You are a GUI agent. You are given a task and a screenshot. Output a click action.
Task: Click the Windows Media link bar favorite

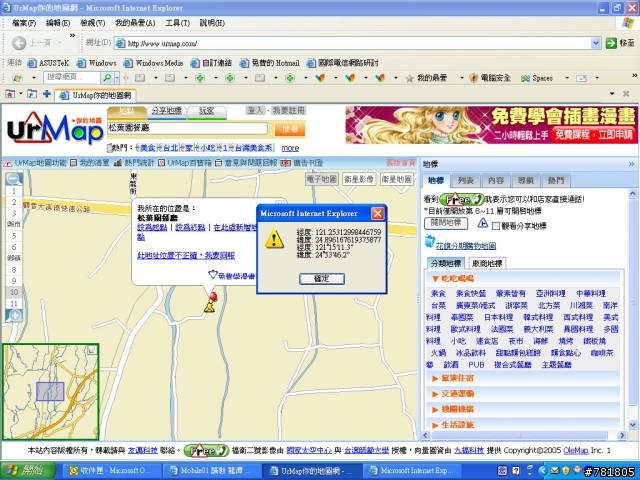coord(153,63)
